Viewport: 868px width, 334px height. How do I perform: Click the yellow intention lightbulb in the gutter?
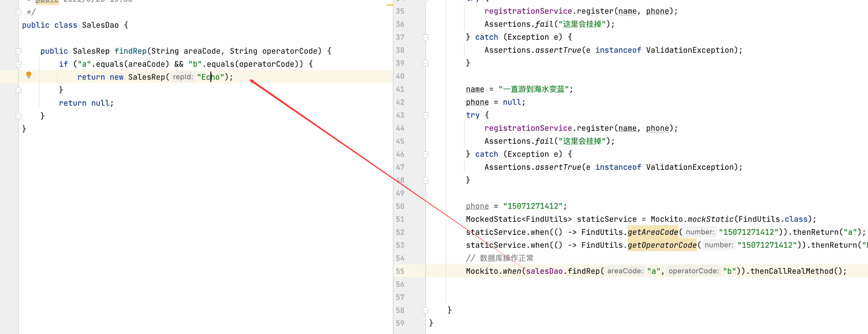pyautogui.click(x=29, y=75)
